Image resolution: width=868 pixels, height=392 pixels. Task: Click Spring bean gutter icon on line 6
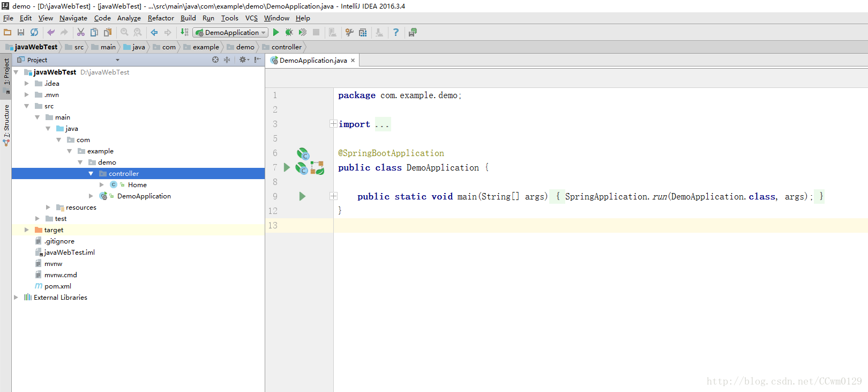[x=303, y=154]
